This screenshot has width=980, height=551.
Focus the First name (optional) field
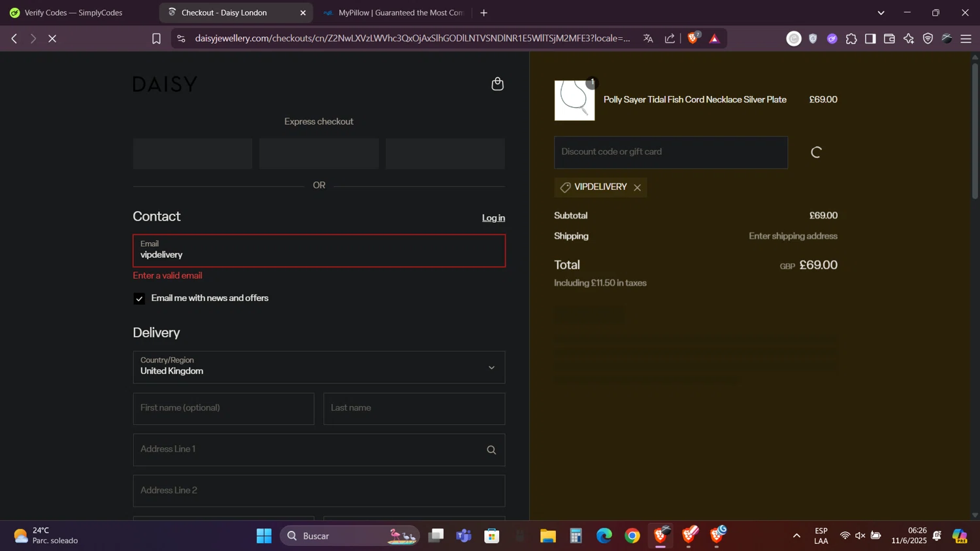click(x=223, y=409)
